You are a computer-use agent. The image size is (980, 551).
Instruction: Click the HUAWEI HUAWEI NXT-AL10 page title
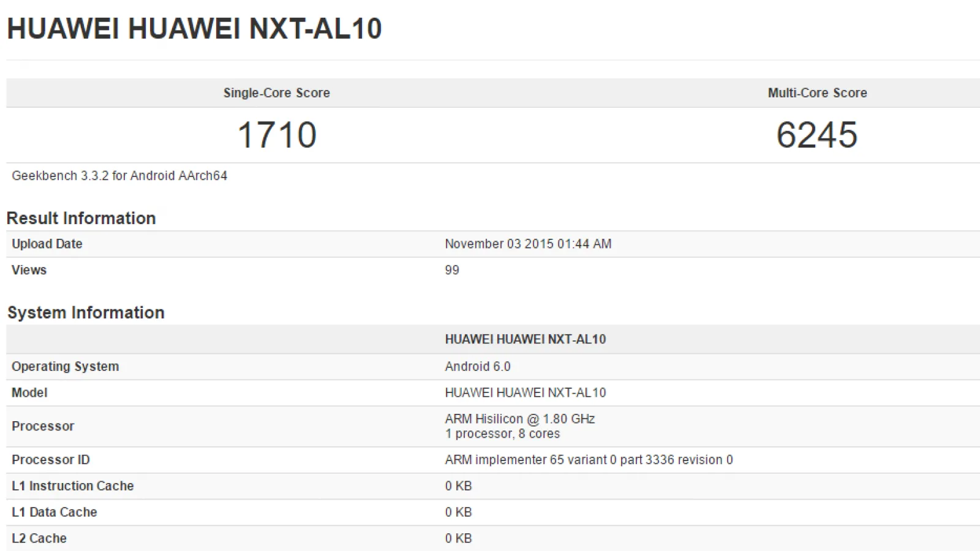[194, 29]
